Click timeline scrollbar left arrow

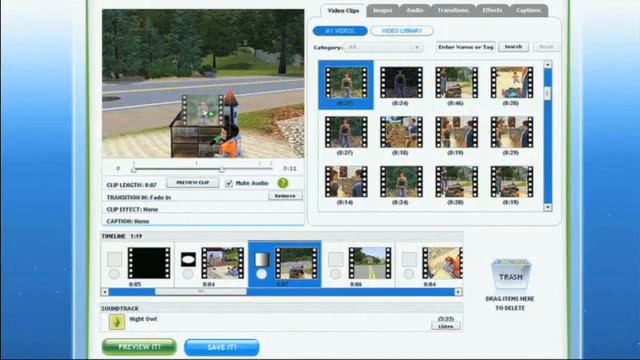pyautogui.click(x=105, y=292)
